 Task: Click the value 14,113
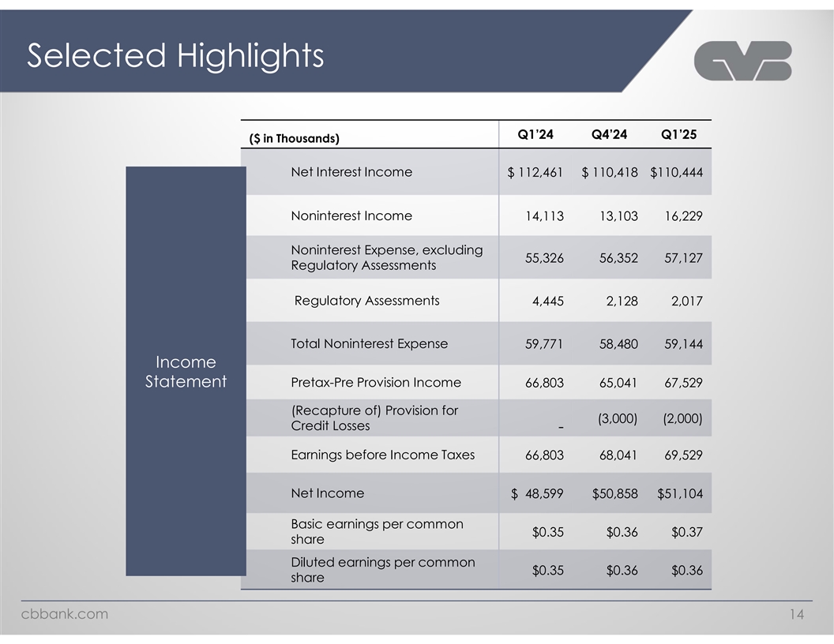click(x=544, y=216)
